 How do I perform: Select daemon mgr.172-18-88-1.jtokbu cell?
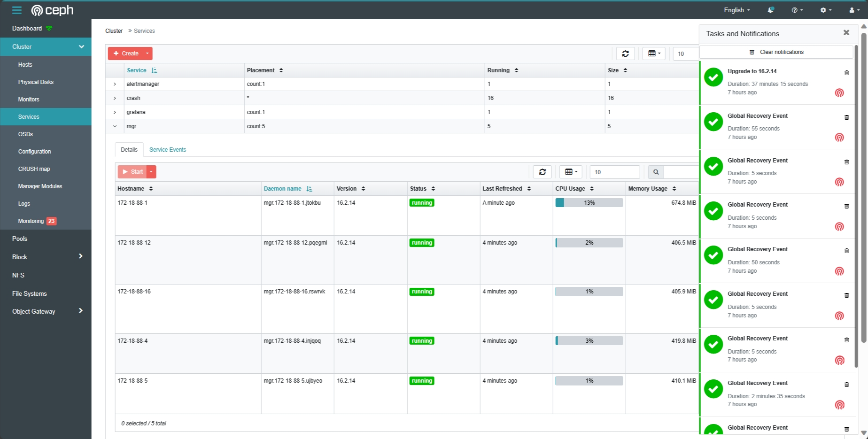coord(297,216)
